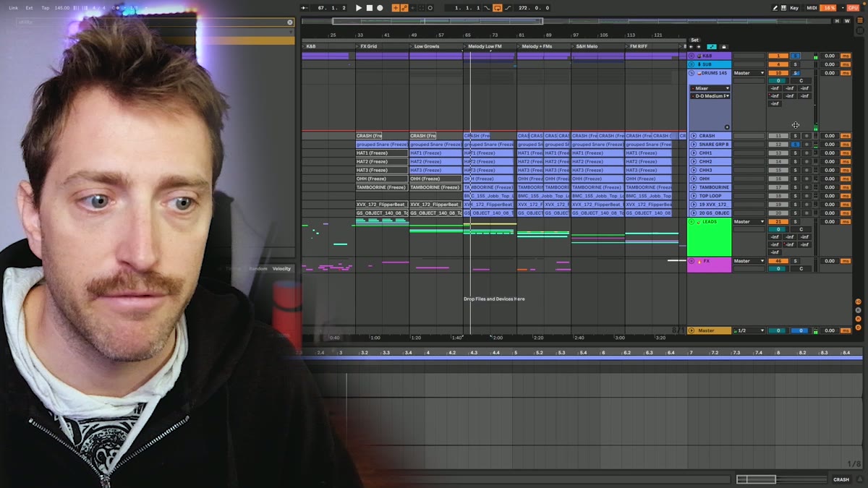Adjust the Master preview volume blue field
868x488 pixels.
[x=801, y=330]
